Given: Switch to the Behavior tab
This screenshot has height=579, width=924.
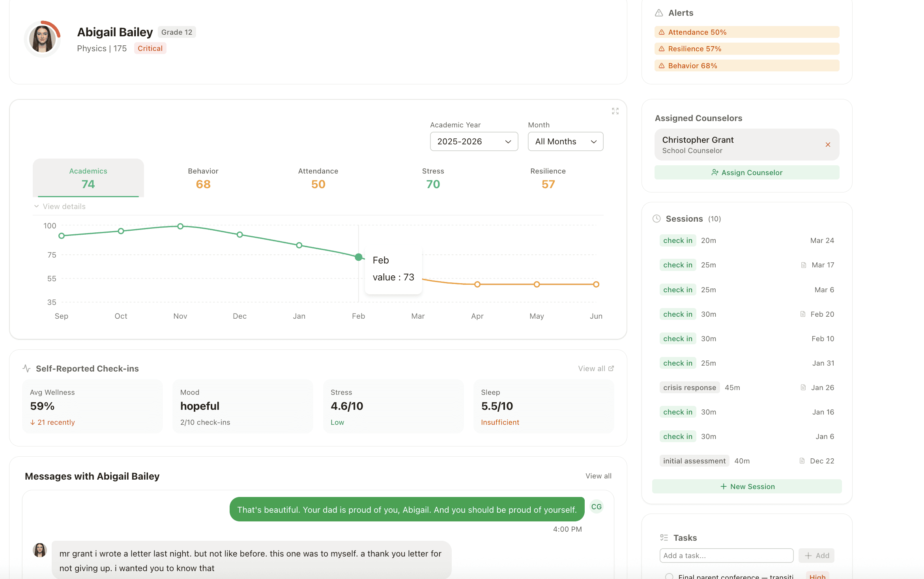Looking at the screenshot, I should (x=203, y=178).
